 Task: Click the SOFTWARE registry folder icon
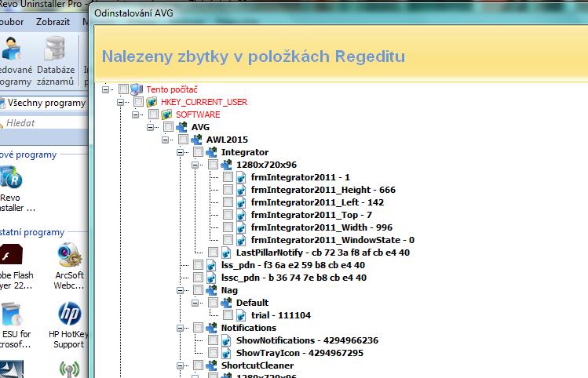click(166, 114)
